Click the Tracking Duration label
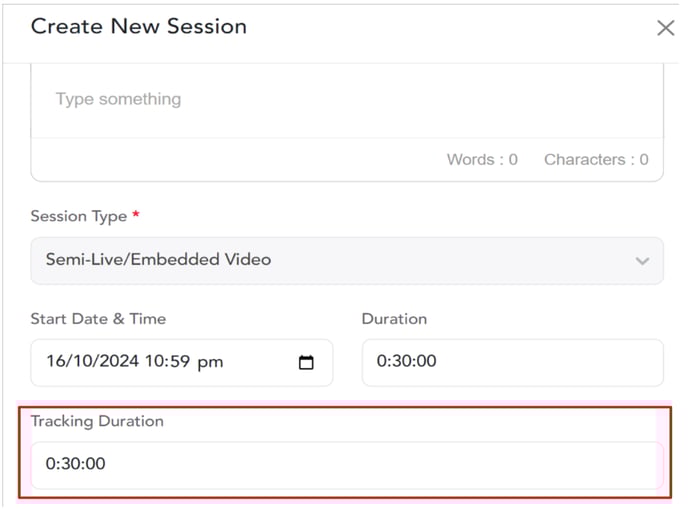Image resolution: width=688 pixels, height=509 pixels. [97, 421]
